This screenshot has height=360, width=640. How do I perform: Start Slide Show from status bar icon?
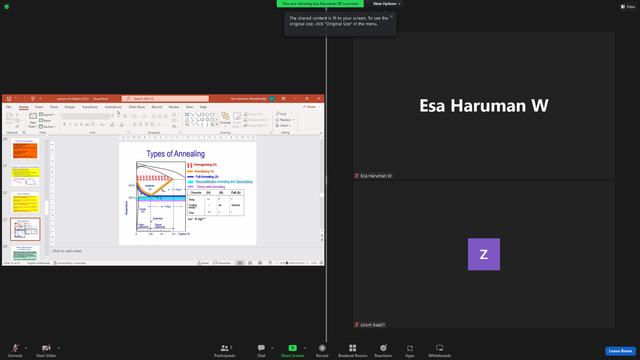(270, 263)
